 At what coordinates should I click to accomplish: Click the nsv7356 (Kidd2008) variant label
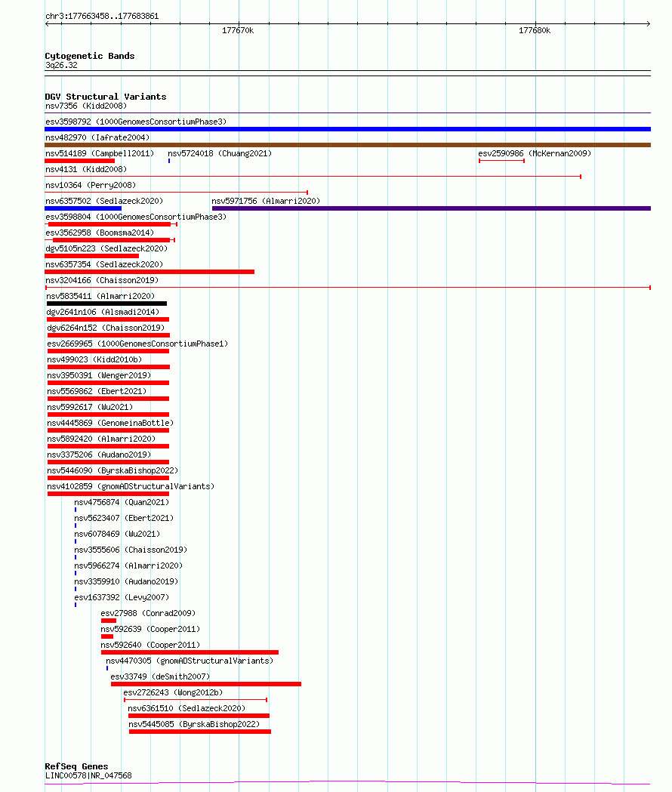point(86,106)
